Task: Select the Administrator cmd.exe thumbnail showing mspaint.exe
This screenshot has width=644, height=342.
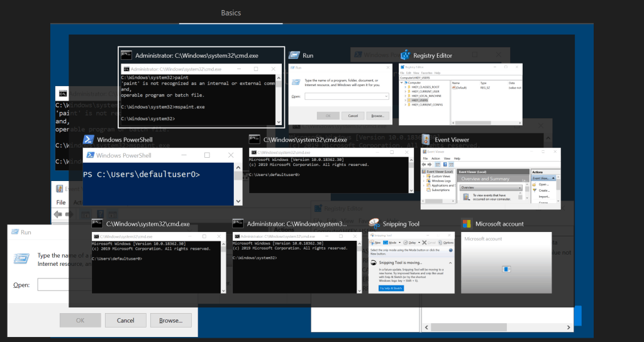Action: click(x=201, y=94)
